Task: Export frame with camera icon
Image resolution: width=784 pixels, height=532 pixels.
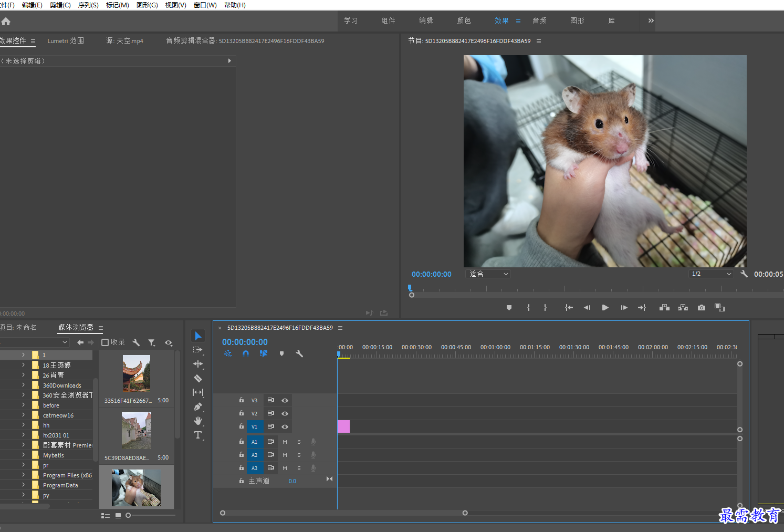Action: pyautogui.click(x=702, y=308)
